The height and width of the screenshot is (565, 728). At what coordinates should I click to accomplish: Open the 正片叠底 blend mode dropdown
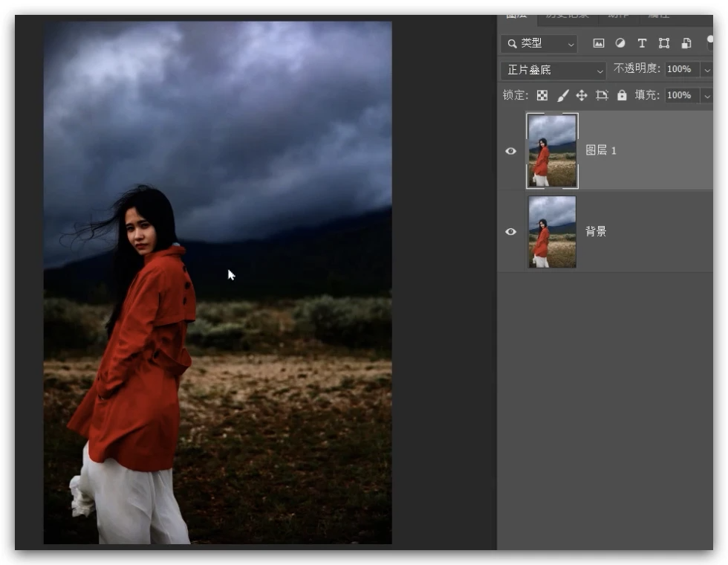coord(554,70)
